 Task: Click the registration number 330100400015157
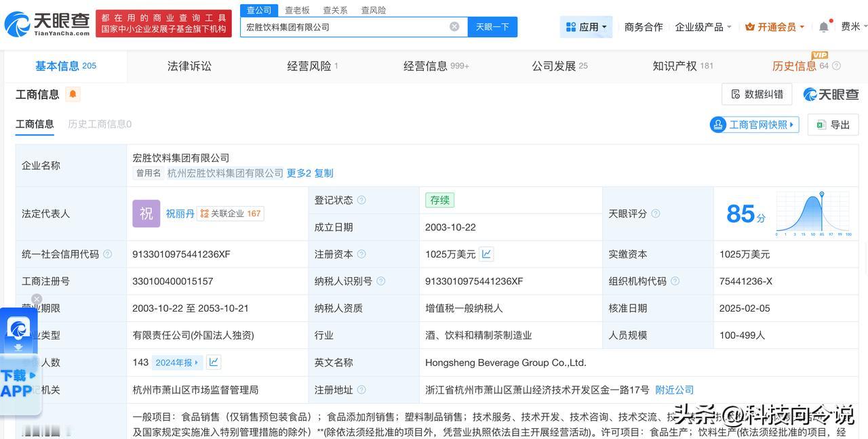pyautogui.click(x=173, y=281)
